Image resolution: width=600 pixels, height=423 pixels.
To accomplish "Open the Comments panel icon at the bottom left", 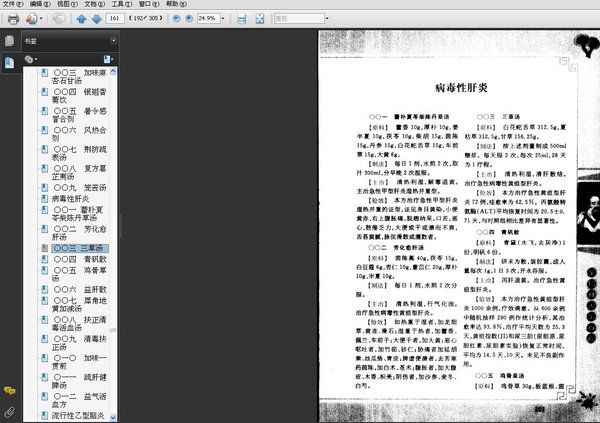I will coord(10,390).
